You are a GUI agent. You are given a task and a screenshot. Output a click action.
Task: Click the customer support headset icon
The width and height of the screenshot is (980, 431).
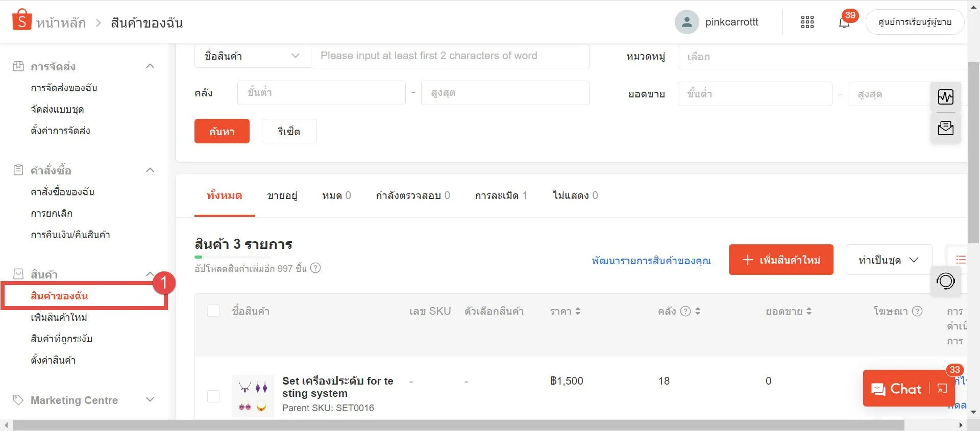click(x=945, y=281)
